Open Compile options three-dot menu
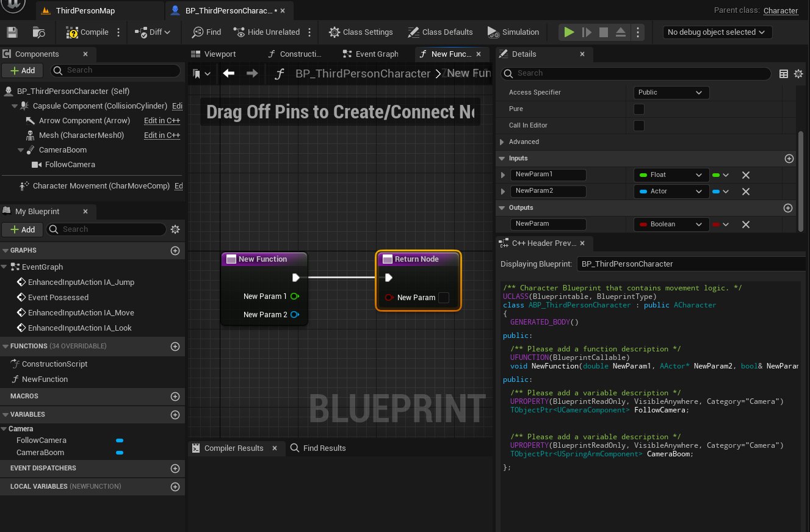The image size is (810, 532). pyautogui.click(x=118, y=32)
